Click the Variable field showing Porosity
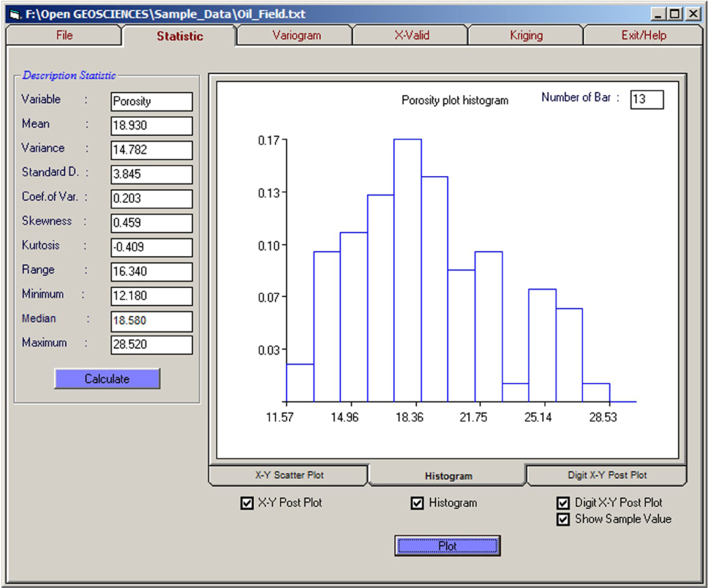The image size is (708, 588). click(x=151, y=102)
